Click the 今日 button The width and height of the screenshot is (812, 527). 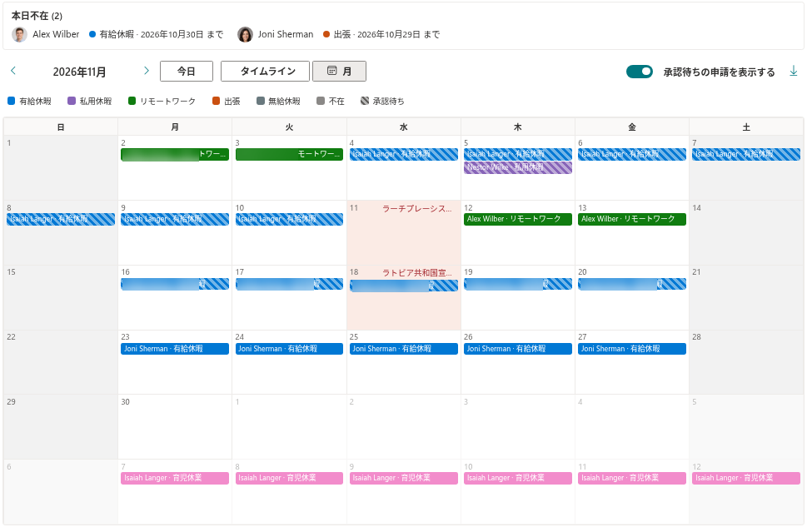point(187,71)
